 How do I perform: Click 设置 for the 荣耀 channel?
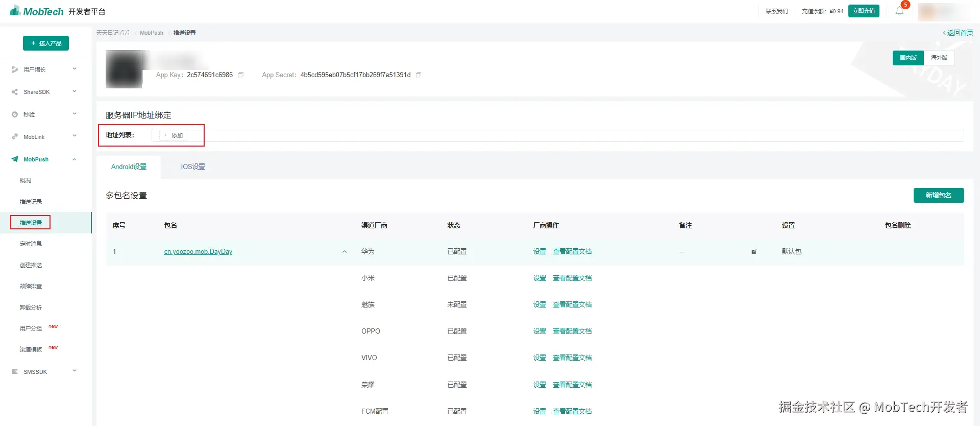tap(540, 385)
